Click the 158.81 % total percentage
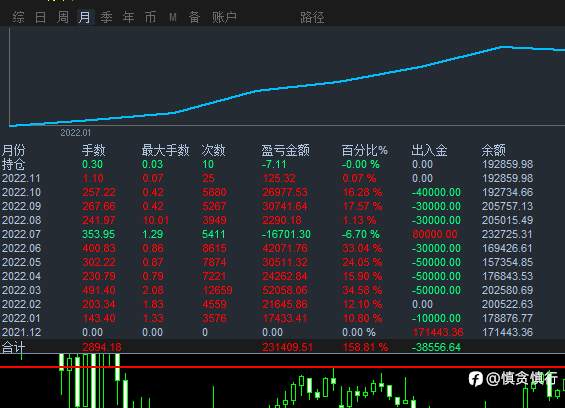 [x=365, y=347]
